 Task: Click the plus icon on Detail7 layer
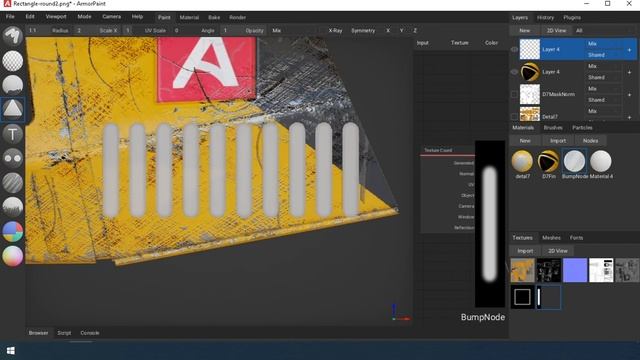click(x=629, y=117)
